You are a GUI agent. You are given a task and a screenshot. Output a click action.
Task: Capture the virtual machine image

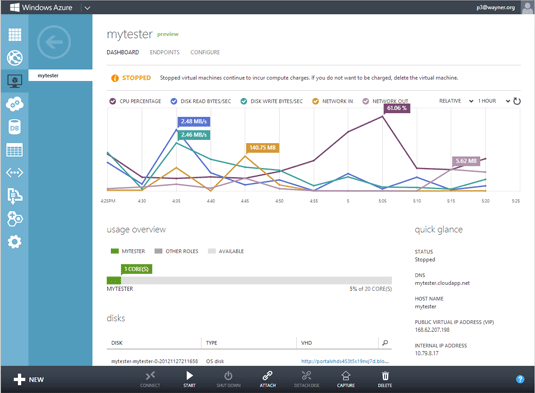346,379
